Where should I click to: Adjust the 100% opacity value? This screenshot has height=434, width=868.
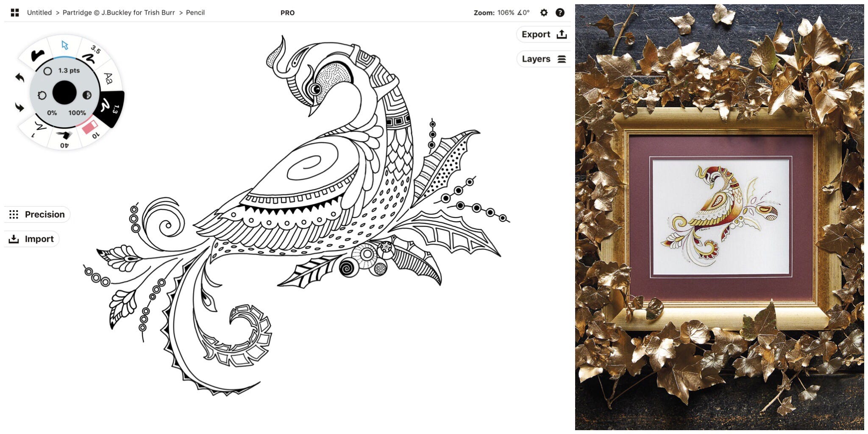77,113
